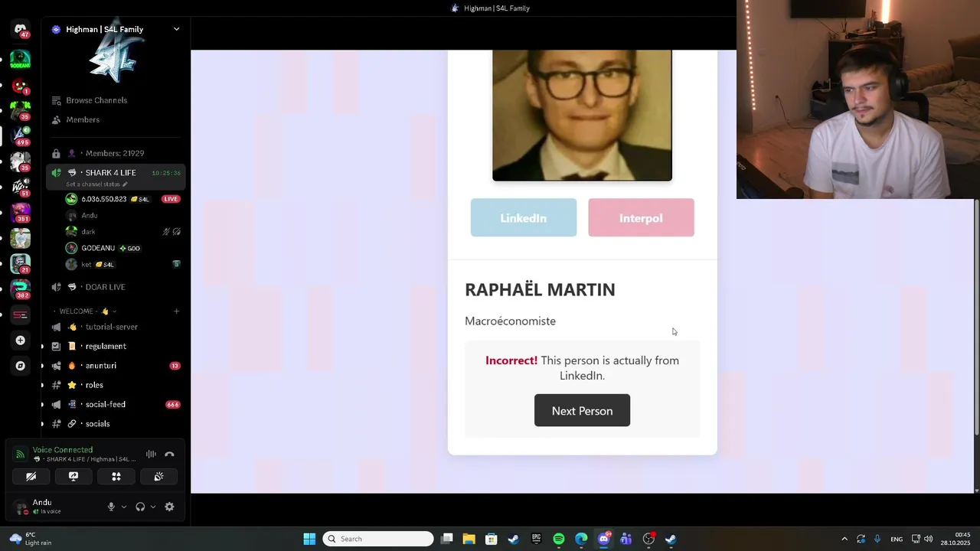Open microphone input options arrow

click(124, 507)
